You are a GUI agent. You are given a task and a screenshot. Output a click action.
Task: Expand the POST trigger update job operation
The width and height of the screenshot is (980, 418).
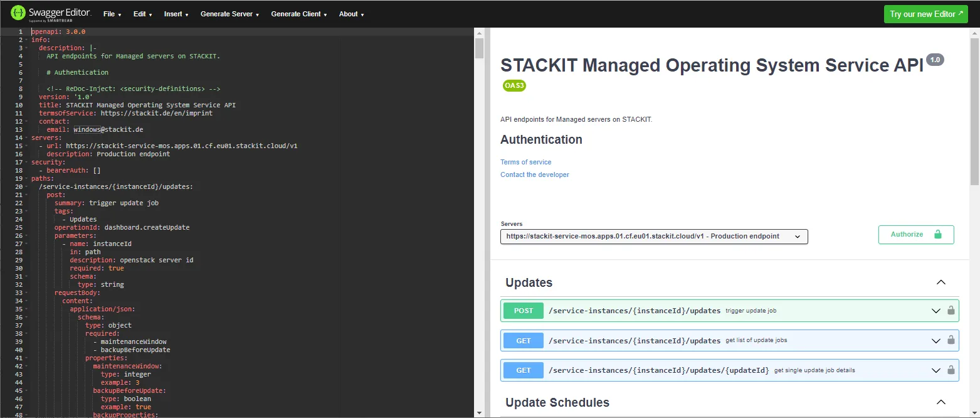[936, 310]
